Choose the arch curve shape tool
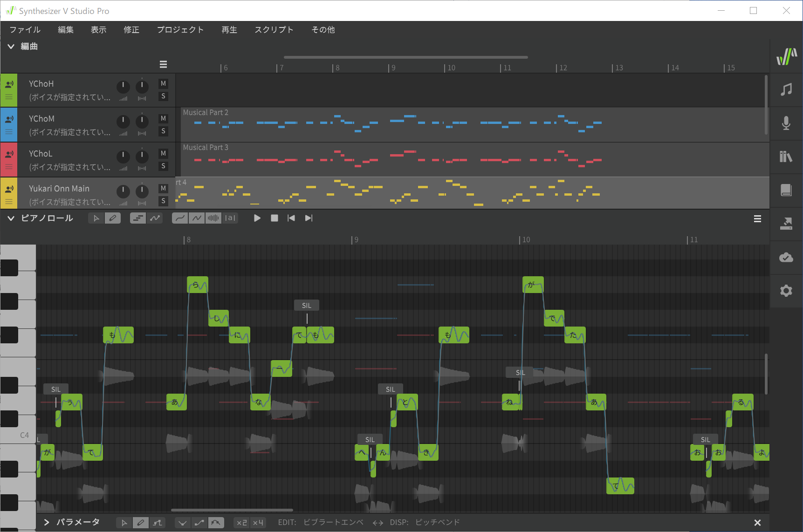Image resolution: width=803 pixels, height=532 pixels. 216,523
